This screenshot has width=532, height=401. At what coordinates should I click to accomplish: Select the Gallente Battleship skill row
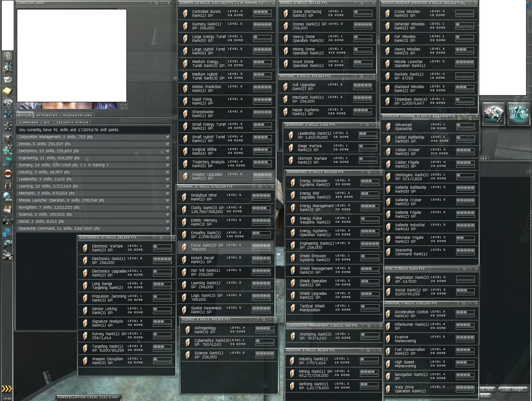coord(430,189)
